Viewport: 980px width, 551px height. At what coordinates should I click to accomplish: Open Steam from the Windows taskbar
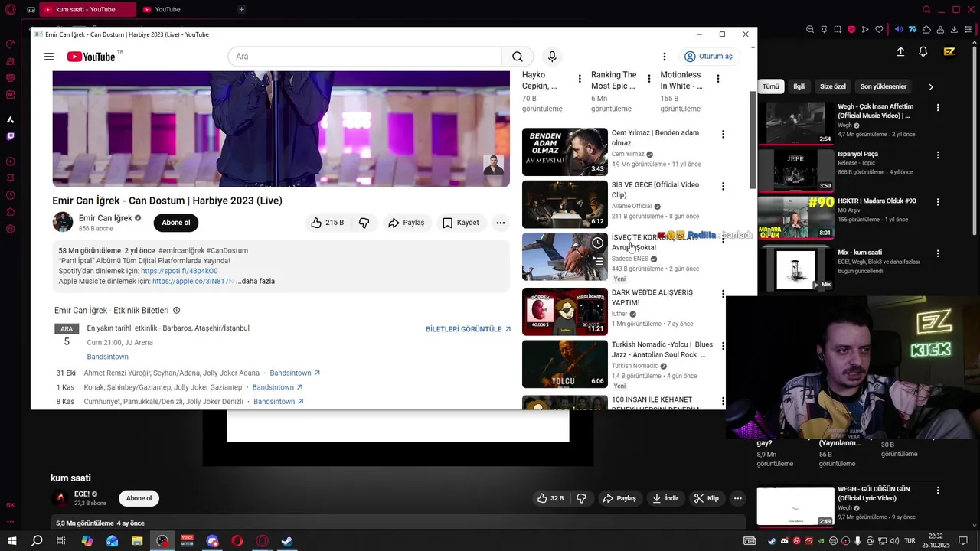coord(287,541)
